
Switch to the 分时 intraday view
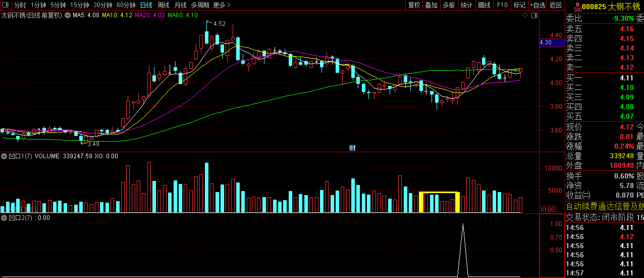click(20, 5)
